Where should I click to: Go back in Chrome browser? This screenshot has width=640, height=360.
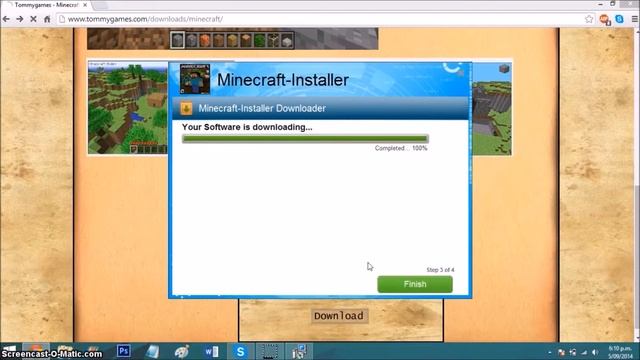(x=6, y=19)
